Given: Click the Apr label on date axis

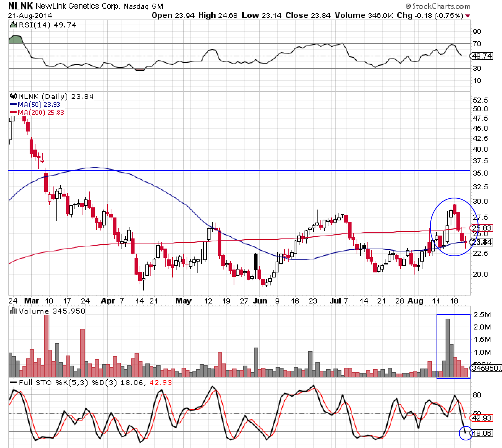Looking at the screenshot, I should pos(108,301).
